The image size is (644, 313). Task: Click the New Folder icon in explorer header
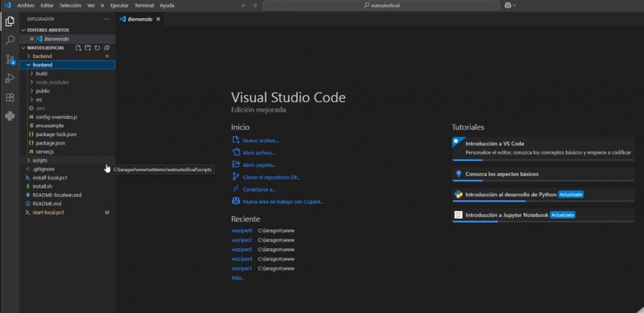tap(88, 48)
